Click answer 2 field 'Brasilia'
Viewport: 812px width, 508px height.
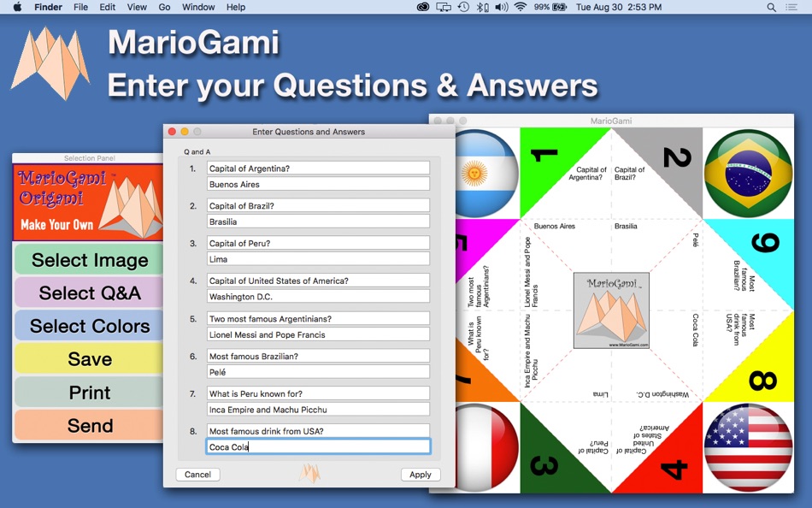click(x=318, y=222)
